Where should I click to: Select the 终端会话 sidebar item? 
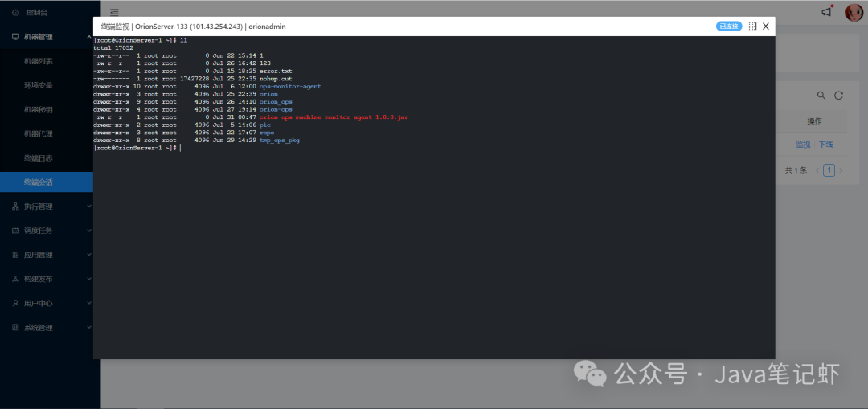(47, 182)
